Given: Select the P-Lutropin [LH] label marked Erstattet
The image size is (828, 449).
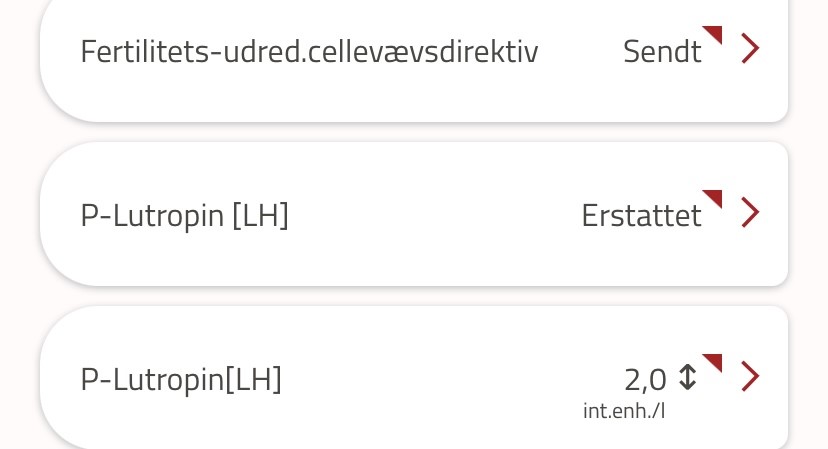Looking at the screenshot, I should (x=184, y=215).
